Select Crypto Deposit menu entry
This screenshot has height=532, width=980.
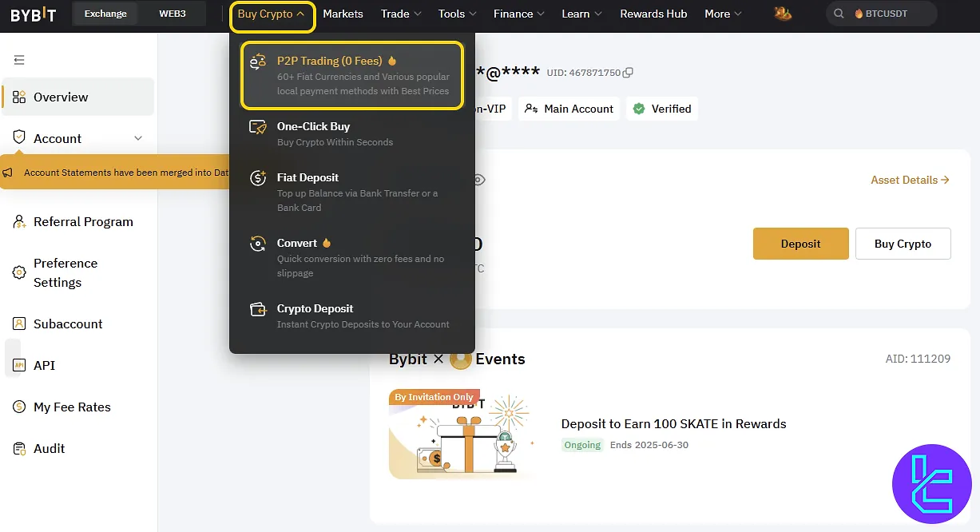tap(351, 316)
